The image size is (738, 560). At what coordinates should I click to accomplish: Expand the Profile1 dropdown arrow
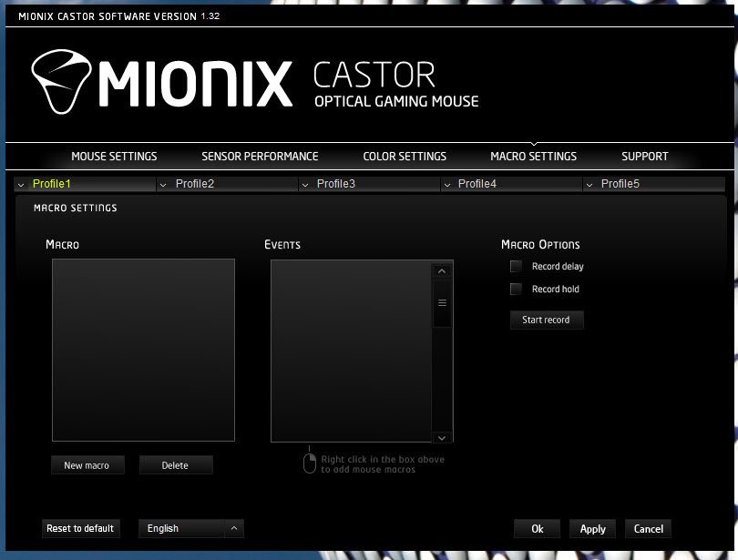tap(21, 185)
